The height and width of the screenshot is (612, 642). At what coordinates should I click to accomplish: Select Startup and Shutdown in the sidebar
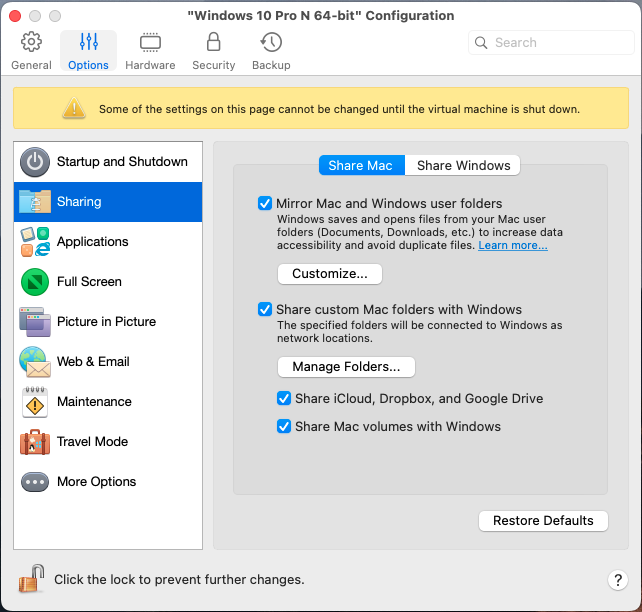coord(108,162)
